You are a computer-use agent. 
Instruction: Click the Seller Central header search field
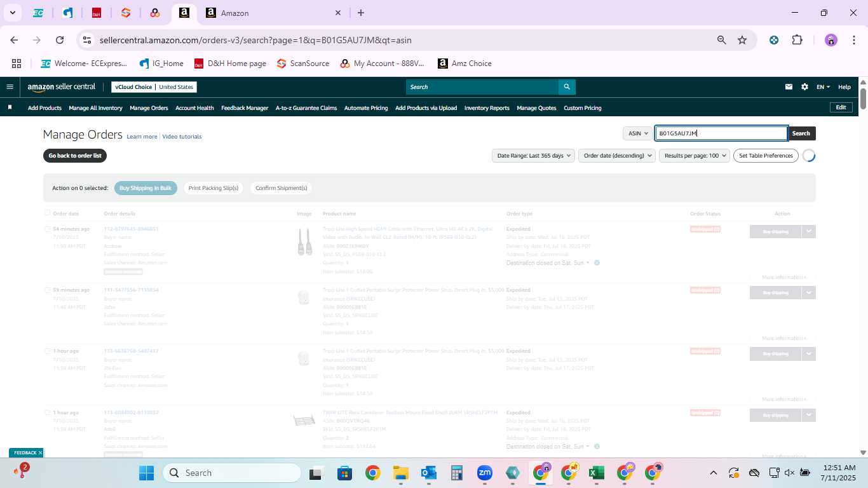(482, 87)
